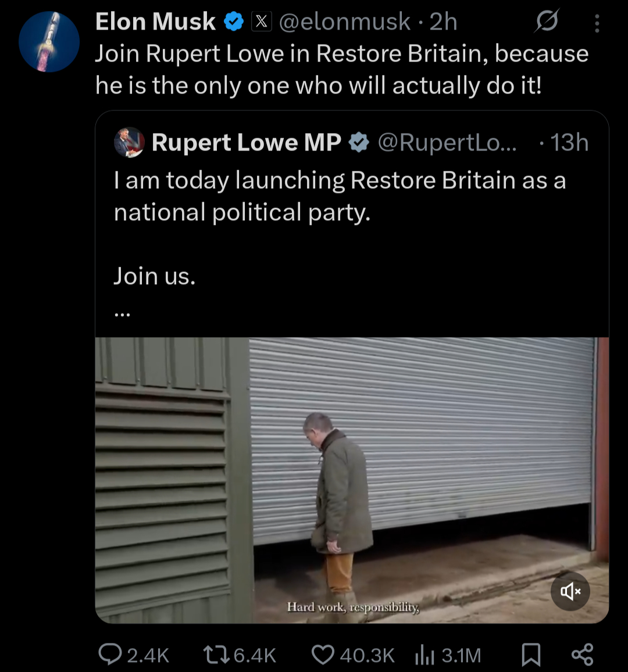Reply using the comment bubble icon
The width and height of the screenshot is (628, 672).
tap(110, 655)
